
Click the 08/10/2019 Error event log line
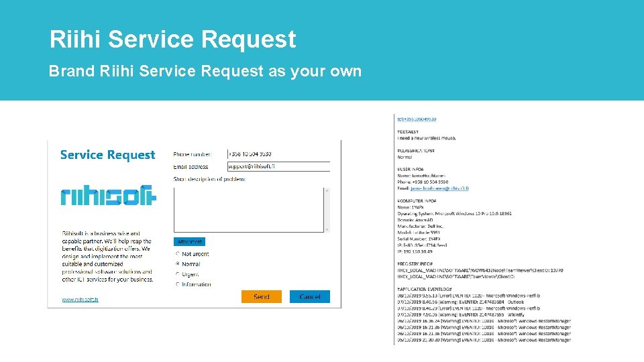tap(469, 296)
